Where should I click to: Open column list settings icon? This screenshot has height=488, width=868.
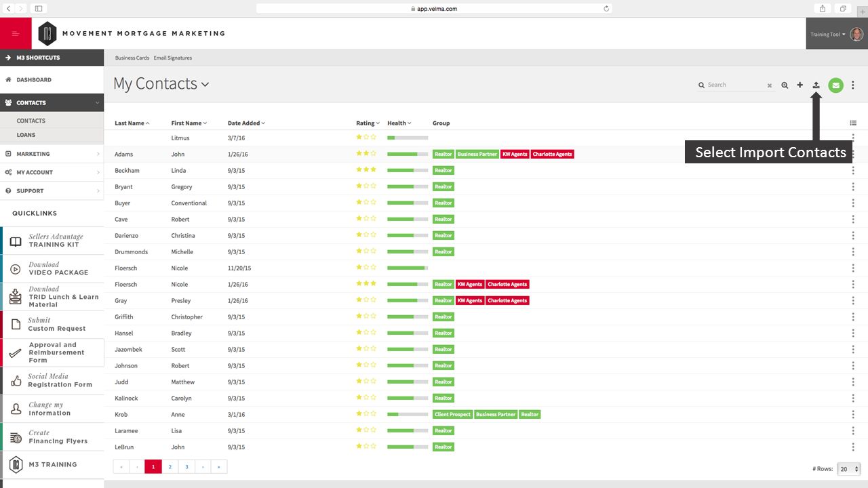[853, 123]
